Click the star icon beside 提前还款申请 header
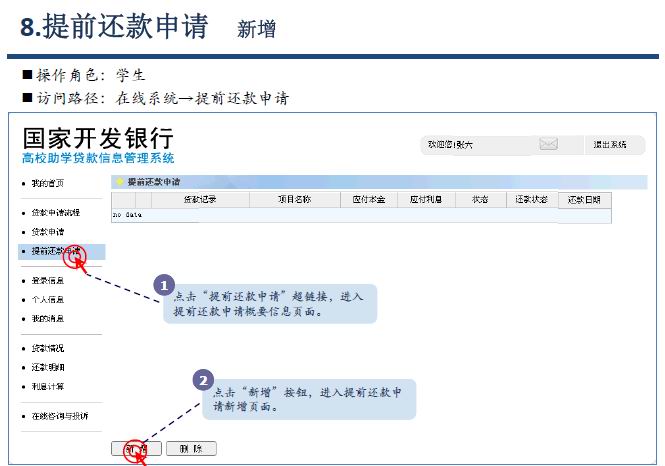The image size is (665, 466). [x=119, y=182]
